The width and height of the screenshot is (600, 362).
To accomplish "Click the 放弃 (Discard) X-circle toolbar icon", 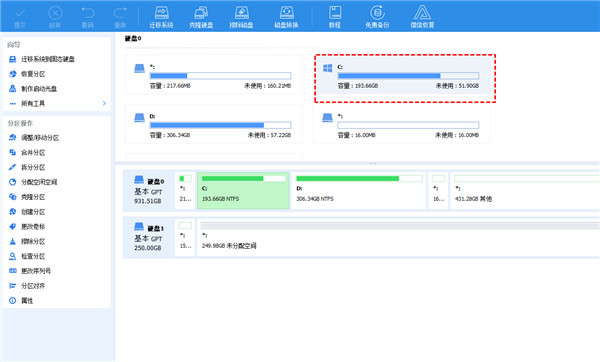I will point(55,13).
